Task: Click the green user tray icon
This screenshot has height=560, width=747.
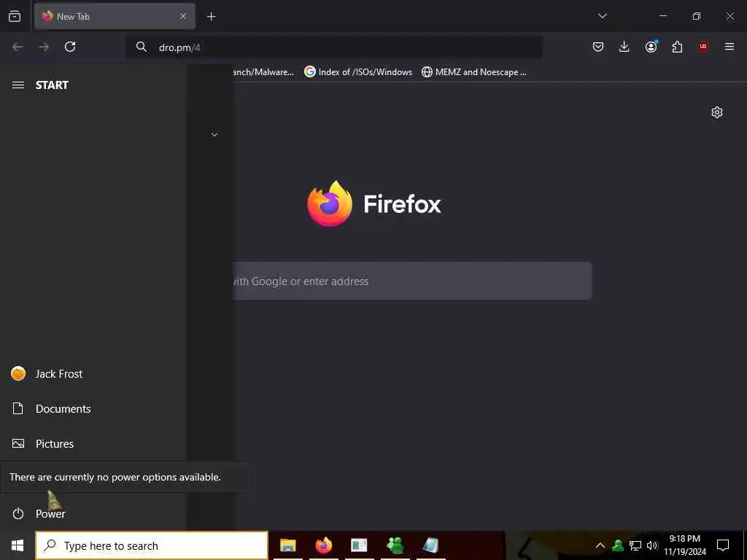Action: 618,545
